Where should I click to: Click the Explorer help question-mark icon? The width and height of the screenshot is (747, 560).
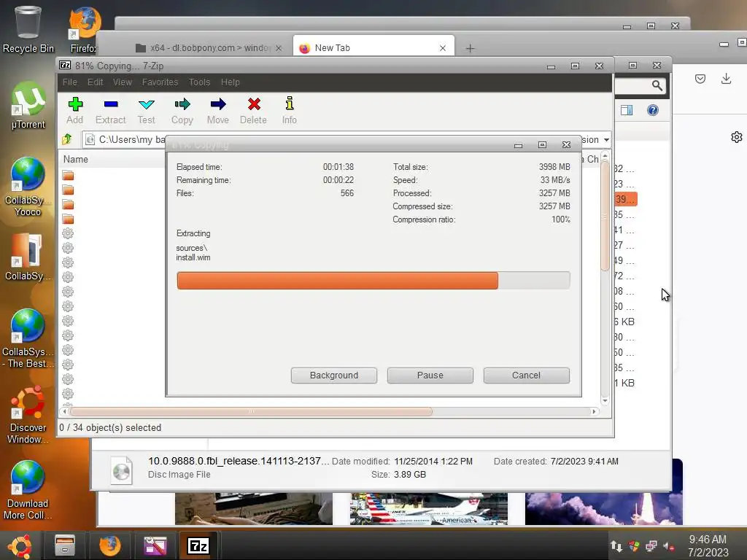coord(653,111)
